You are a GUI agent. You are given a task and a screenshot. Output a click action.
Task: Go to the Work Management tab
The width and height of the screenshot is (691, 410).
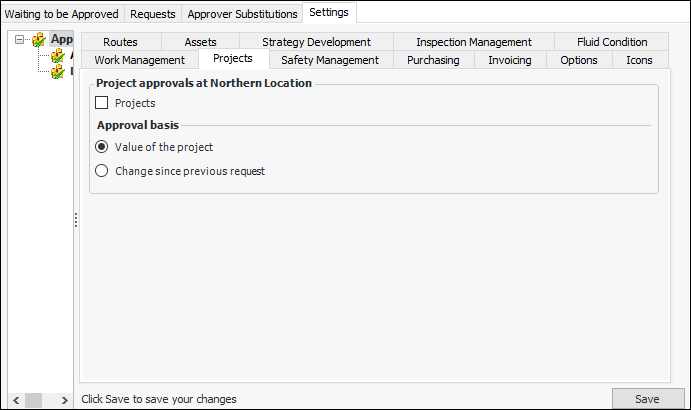[x=140, y=60]
